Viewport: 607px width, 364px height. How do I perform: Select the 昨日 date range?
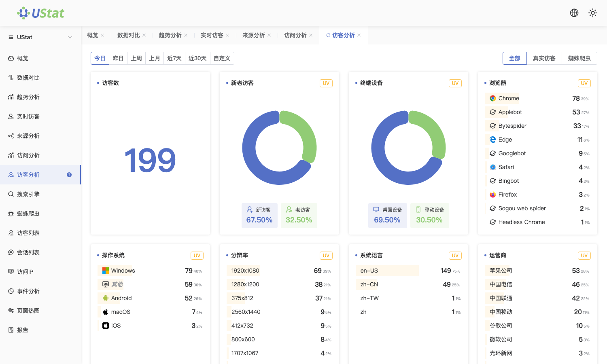click(x=118, y=58)
